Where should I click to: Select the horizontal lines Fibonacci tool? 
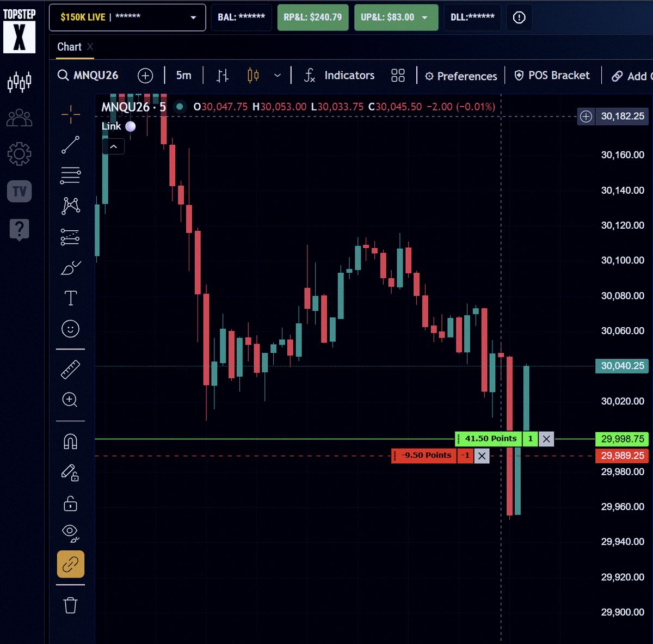coord(70,175)
